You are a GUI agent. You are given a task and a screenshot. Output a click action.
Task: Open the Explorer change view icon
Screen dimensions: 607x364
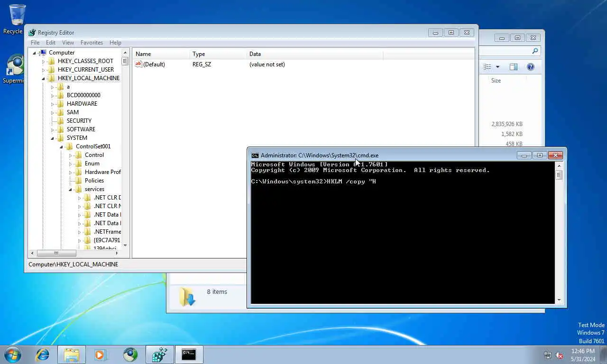[x=487, y=67]
